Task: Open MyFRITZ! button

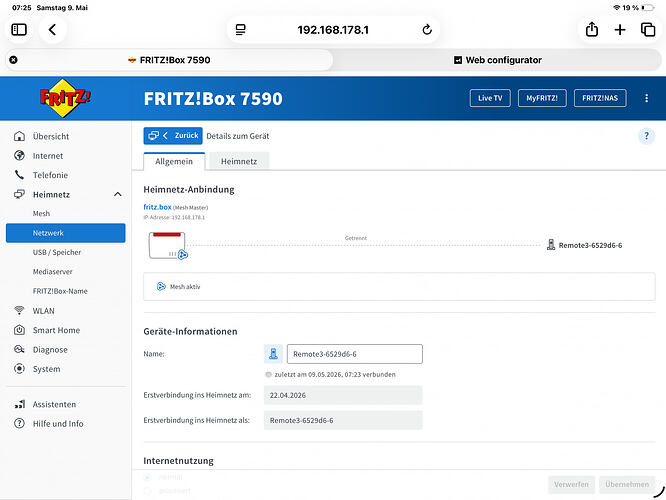Action: coord(542,98)
